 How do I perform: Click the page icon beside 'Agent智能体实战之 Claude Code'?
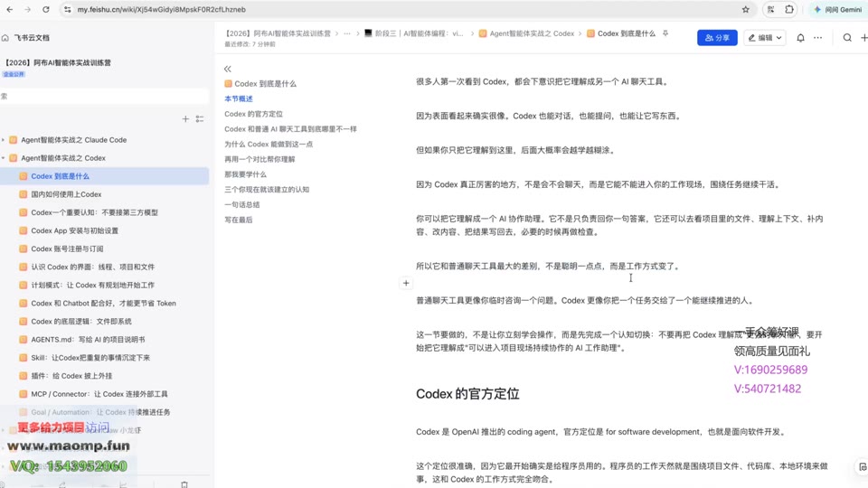pos(14,140)
